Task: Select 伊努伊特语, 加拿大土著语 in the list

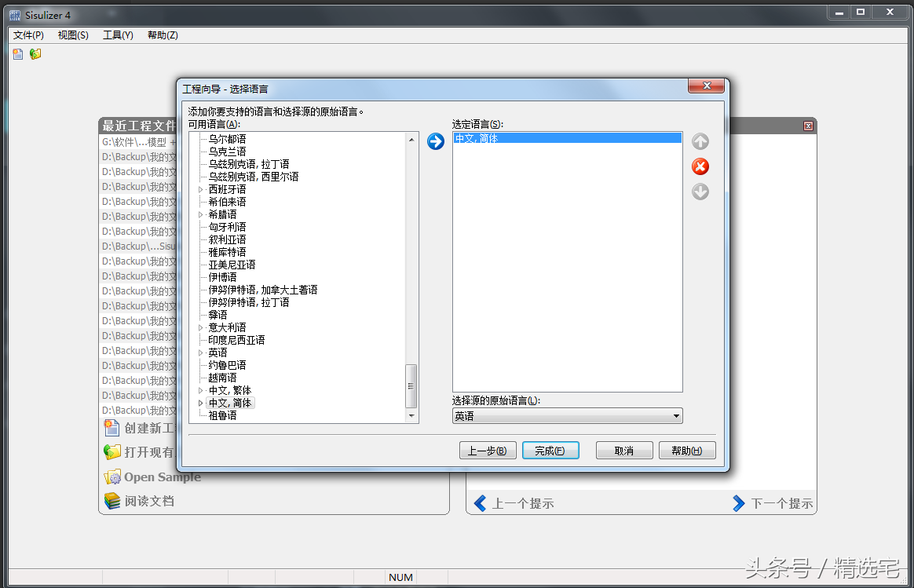Action: click(263, 290)
